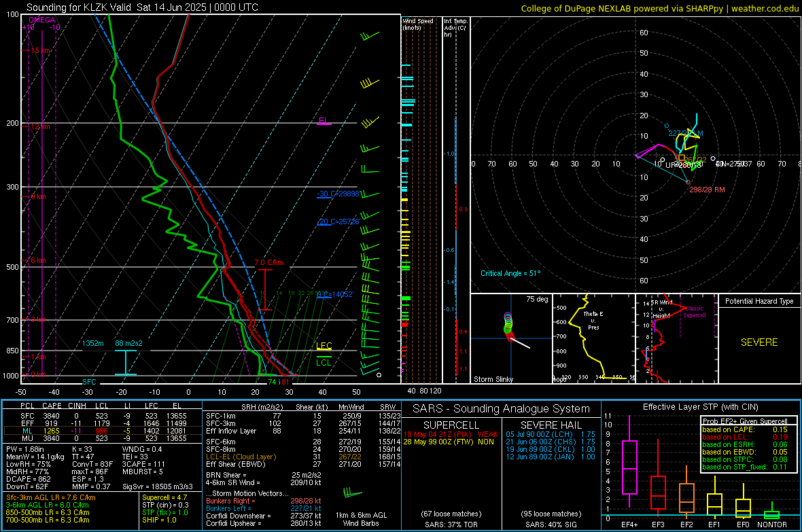Click the 'Supercell = 4.7' composite value
The width and height of the screenshot is (802, 532).
point(164,497)
